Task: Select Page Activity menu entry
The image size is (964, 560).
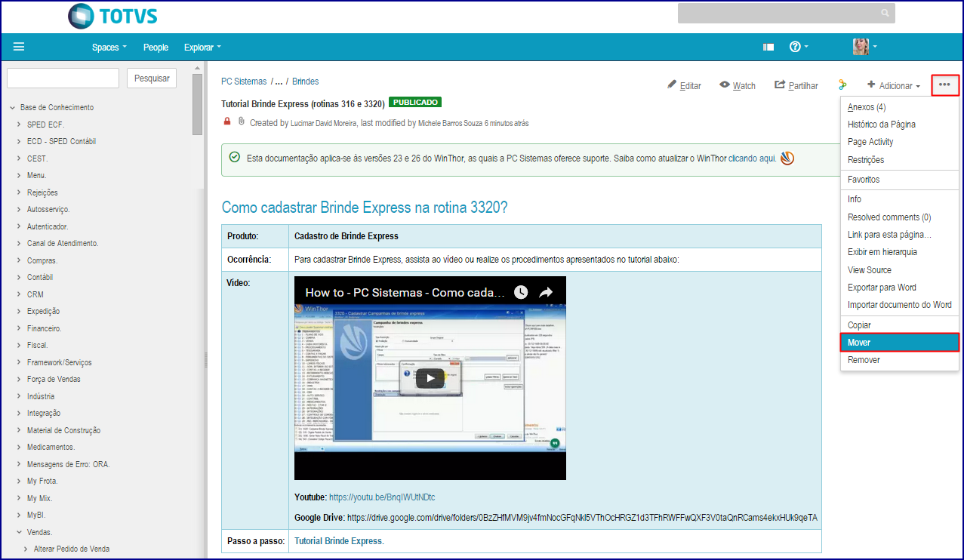Action: [899, 142]
